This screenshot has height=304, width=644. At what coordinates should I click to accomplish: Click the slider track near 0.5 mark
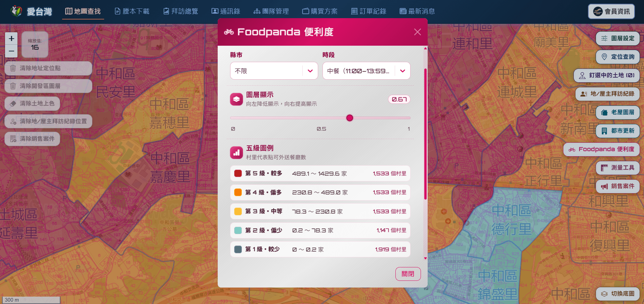coord(320,118)
